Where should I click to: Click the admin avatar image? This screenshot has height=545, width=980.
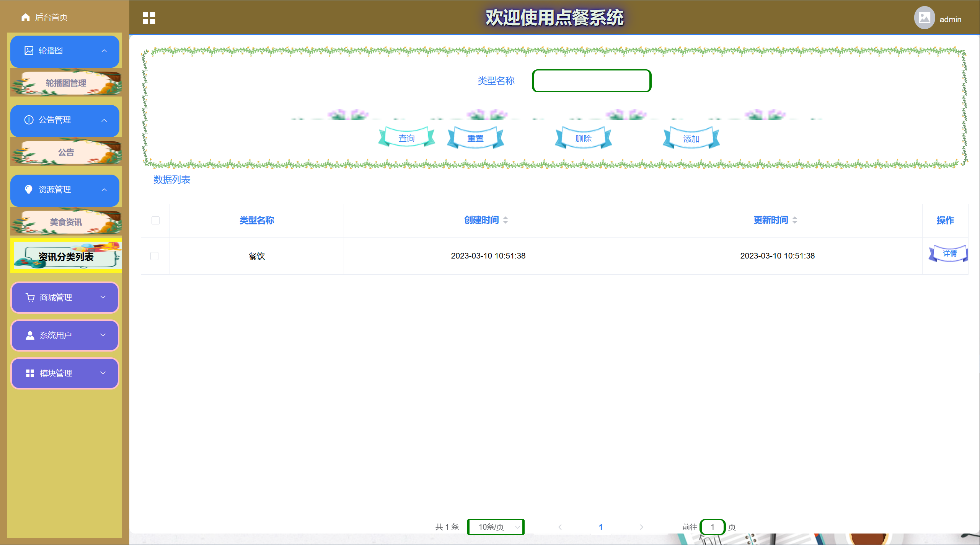[925, 18]
